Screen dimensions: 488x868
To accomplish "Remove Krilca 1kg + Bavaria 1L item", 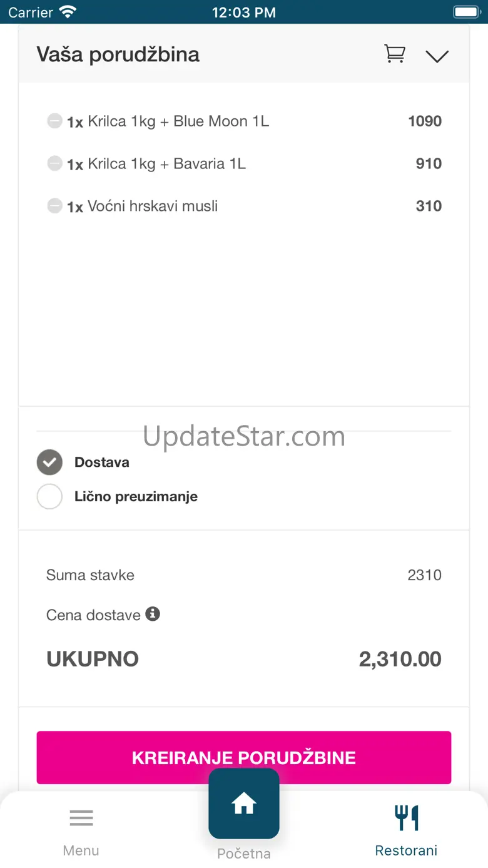I will tap(54, 163).
